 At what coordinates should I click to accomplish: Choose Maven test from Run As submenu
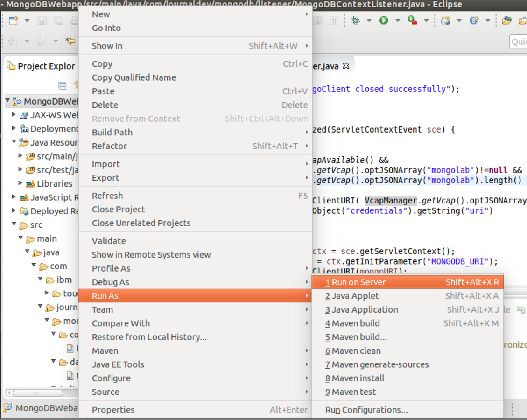pos(408,392)
